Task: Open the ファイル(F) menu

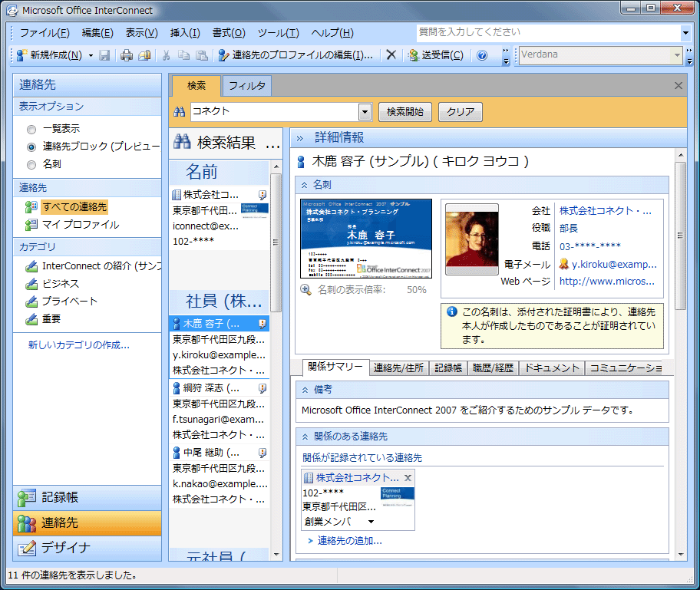Action: pyautogui.click(x=45, y=32)
